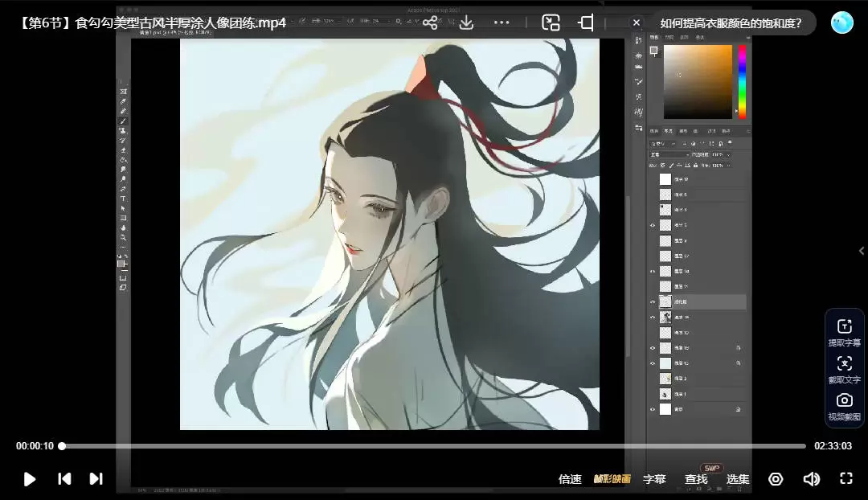Close the clothing saturation question bubble
The image size is (868, 500).
click(637, 23)
